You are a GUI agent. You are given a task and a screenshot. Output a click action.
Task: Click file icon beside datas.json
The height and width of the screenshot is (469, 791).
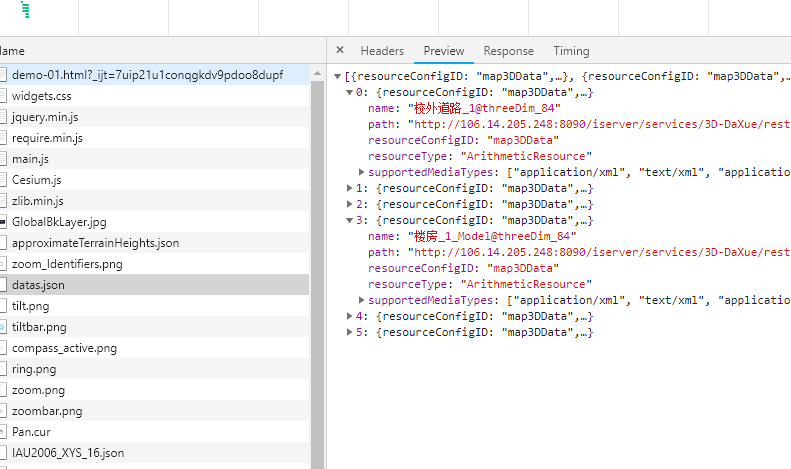coord(3,285)
